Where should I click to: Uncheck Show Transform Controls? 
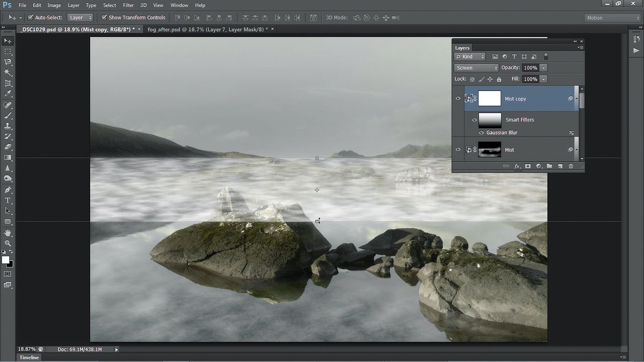pyautogui.click(x=104, y=18)
